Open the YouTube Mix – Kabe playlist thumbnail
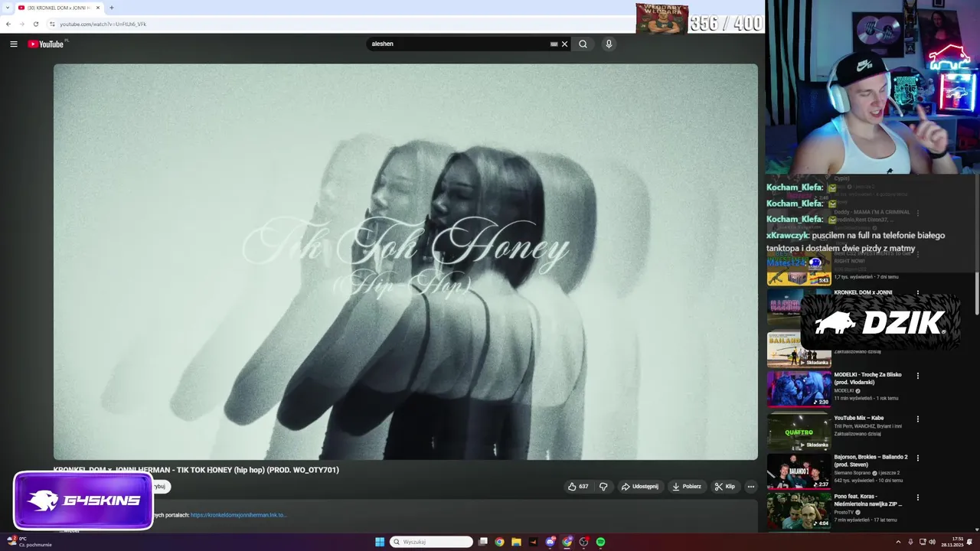The height and width of the screenshot is (551, 980). 799,432
